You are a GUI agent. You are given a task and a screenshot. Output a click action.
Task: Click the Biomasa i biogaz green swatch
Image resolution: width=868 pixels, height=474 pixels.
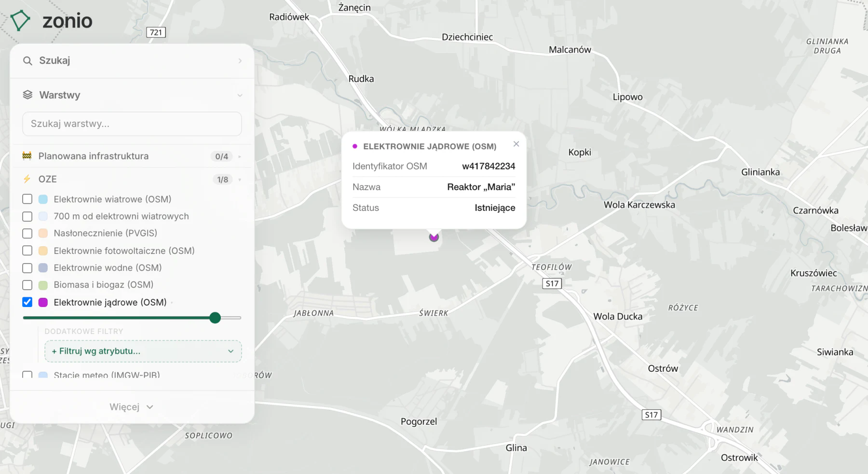[43, 285]
